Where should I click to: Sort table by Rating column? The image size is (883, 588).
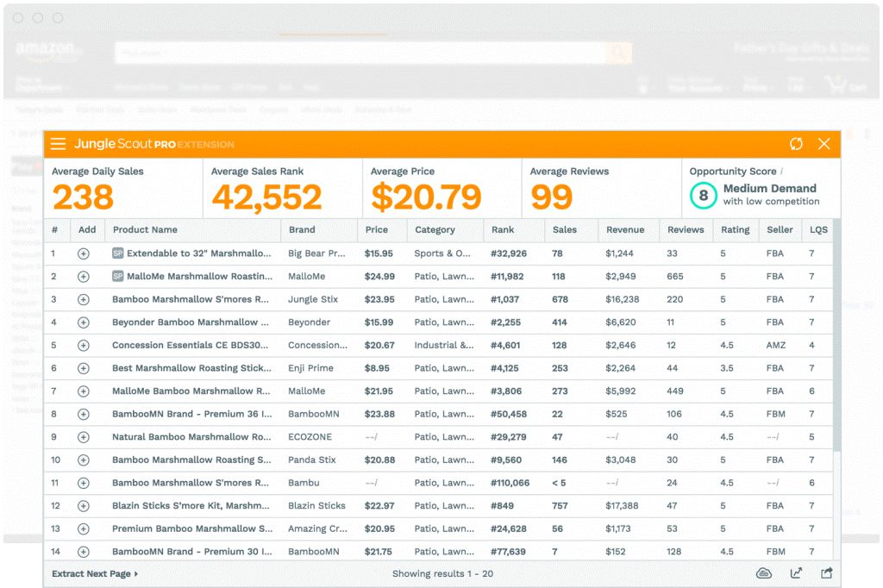(735, 230)
